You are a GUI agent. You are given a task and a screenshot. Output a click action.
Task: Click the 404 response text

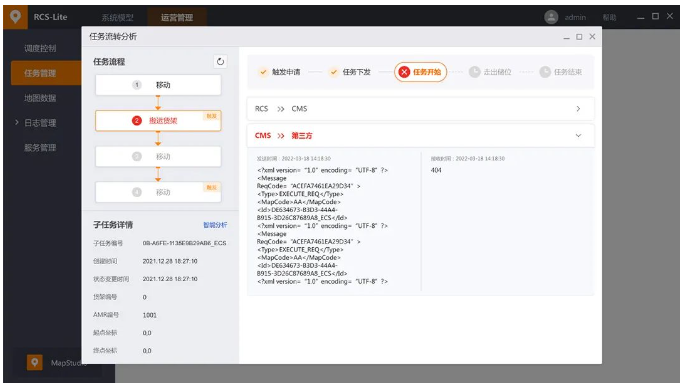tap(436, 170)
